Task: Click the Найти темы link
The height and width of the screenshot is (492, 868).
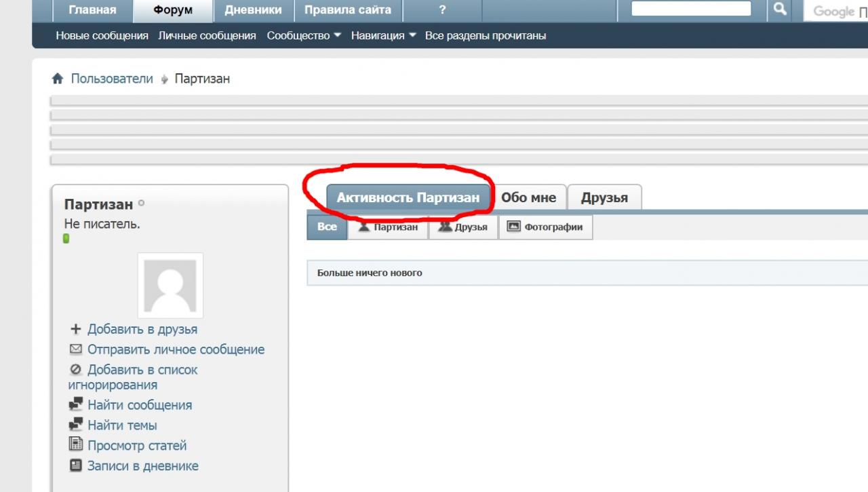Action: pos(122,425)
